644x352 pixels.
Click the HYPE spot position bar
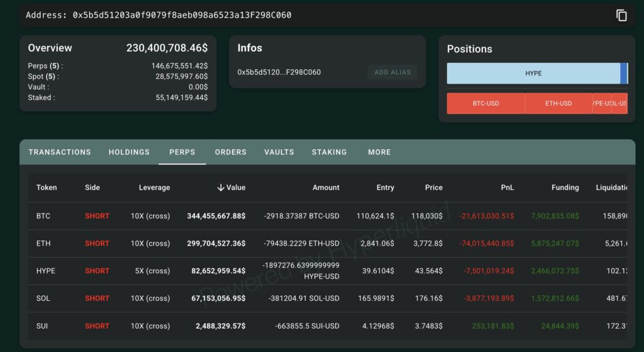pos(533,74)
